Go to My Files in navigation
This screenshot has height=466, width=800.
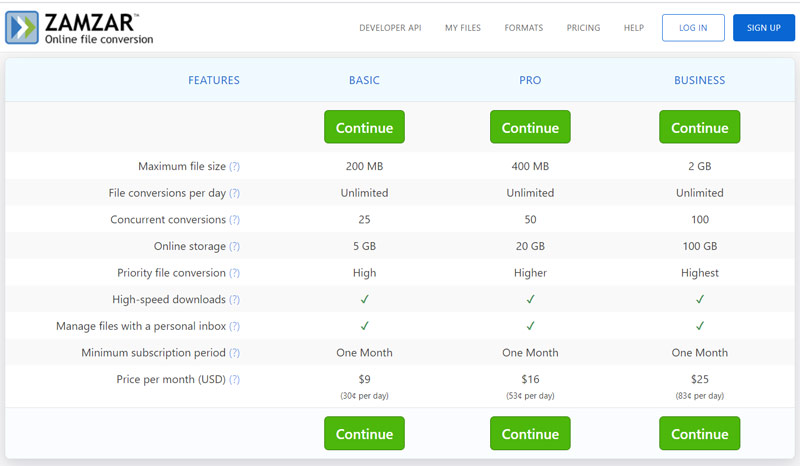click(463, 28)
